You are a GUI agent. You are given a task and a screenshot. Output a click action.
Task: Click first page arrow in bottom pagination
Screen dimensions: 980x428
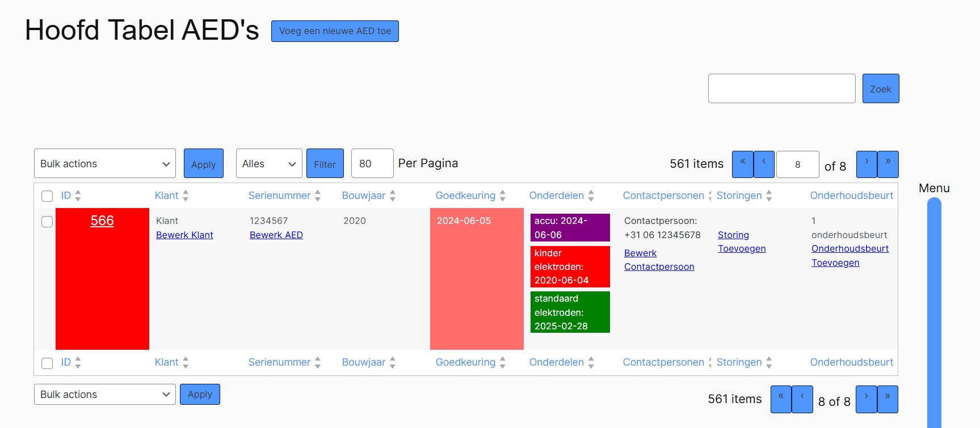coord(781,399)
